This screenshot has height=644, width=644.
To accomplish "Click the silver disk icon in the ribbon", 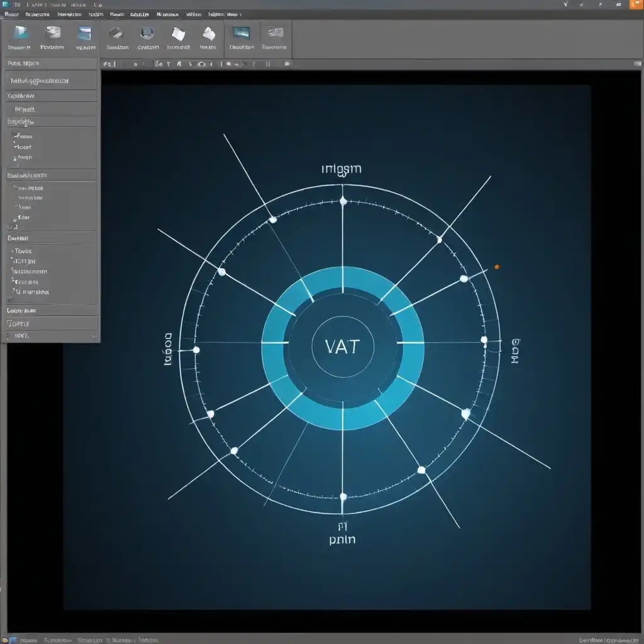I will tap(53, 33).
